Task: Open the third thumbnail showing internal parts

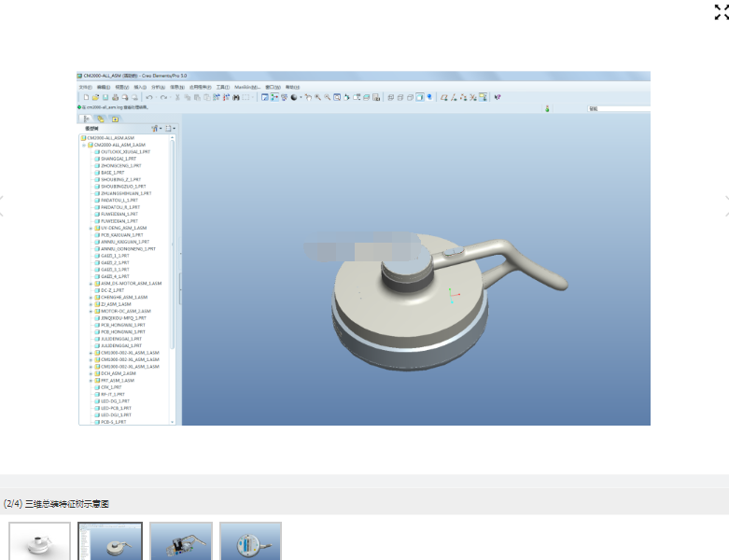Action: [x=181, y=541]
